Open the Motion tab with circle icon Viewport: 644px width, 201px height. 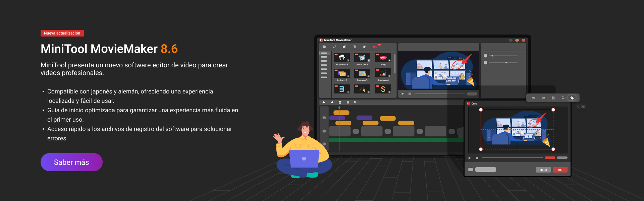pyautogui.click(x=364, y=47)
